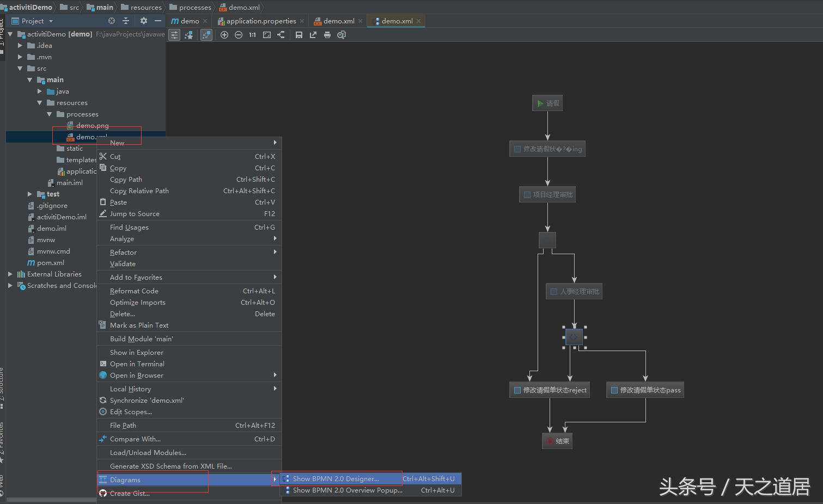
Task: Click the Zoom Out toolbar icon
Action: coord(239,35)
